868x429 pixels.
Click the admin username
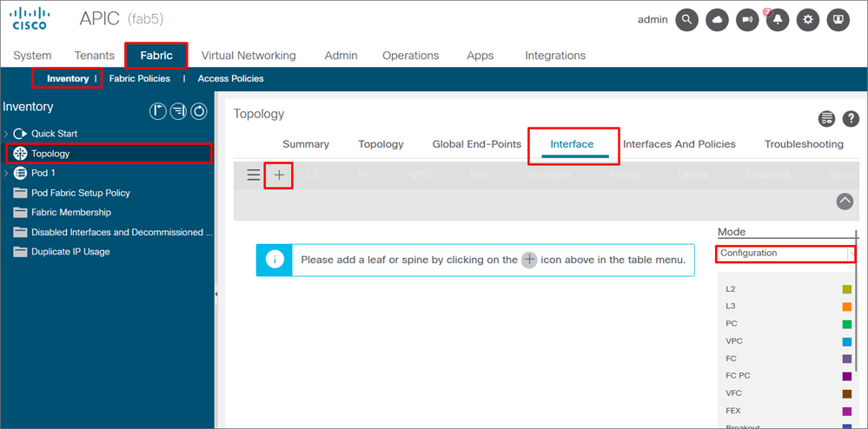coord(653,20)
